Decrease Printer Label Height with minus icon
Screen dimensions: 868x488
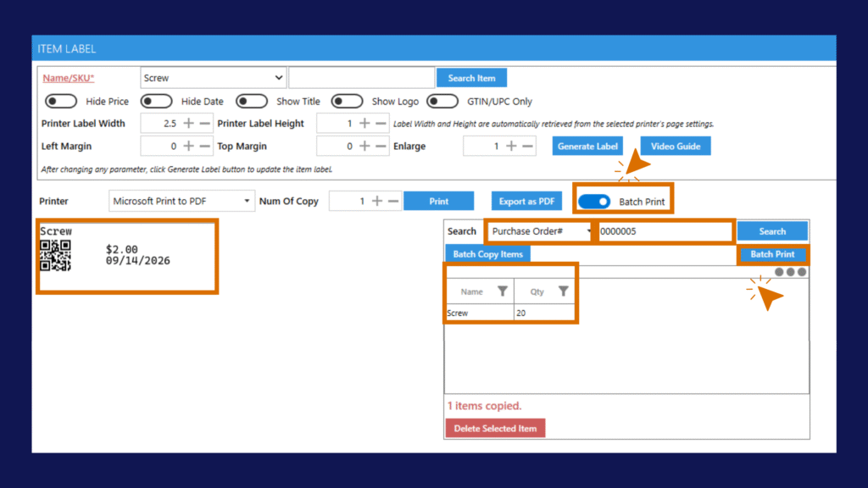(381, 124)
